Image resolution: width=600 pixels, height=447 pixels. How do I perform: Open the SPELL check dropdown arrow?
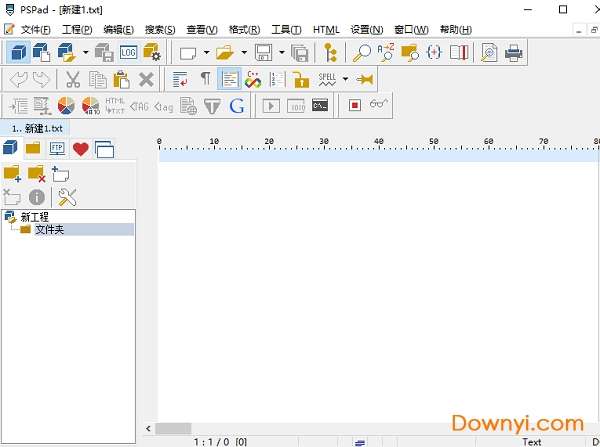click(345, 79)
